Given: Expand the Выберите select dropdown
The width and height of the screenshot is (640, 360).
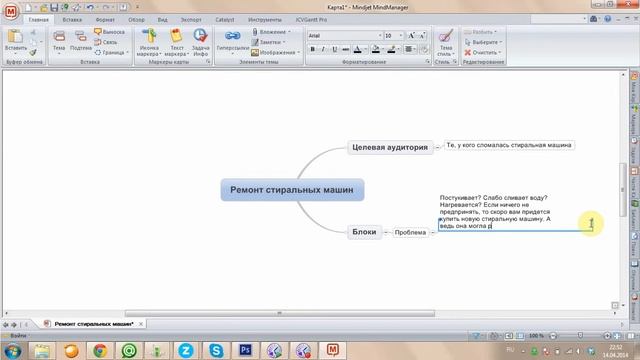Looking at the screenshot, I should [501, 42].
